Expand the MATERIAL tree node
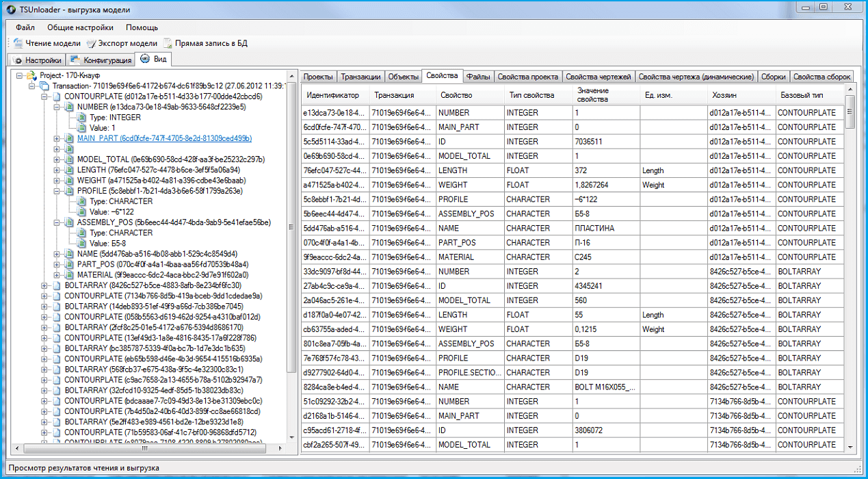 coord(57,275)
